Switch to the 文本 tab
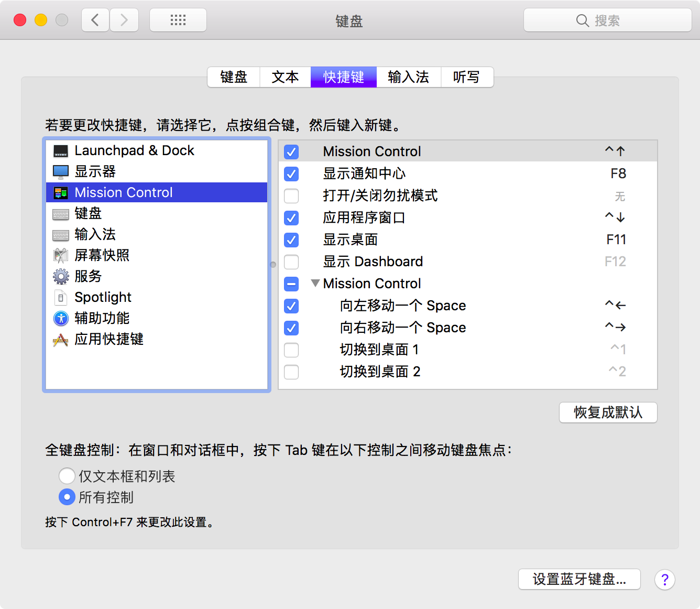Screen dimensions: 700x609 tap(285, 77)
